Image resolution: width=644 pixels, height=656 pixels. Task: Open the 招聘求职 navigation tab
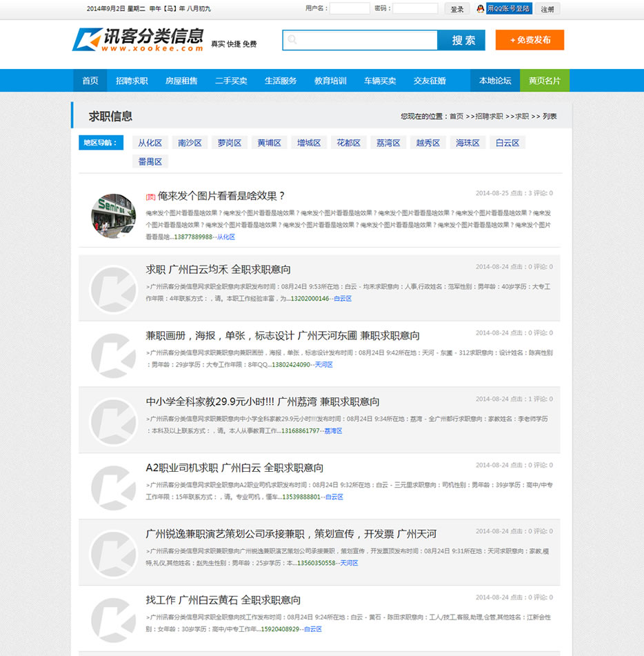coord(132,80)
